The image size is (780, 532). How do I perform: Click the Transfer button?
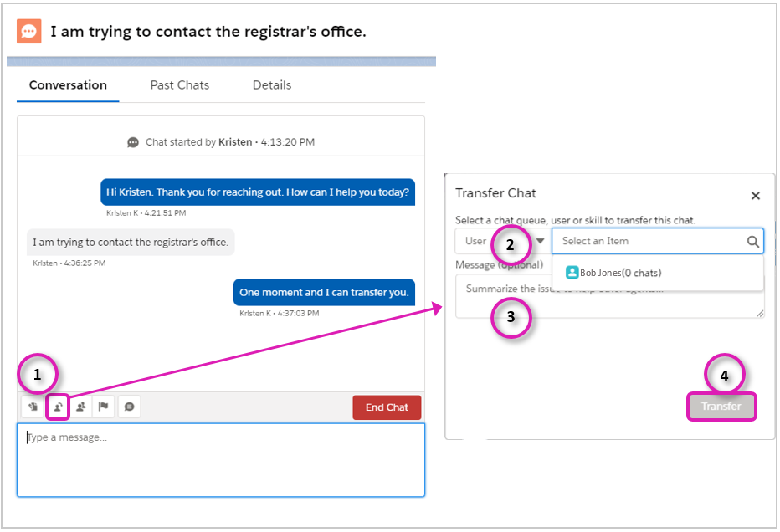[x=721, y=407]
